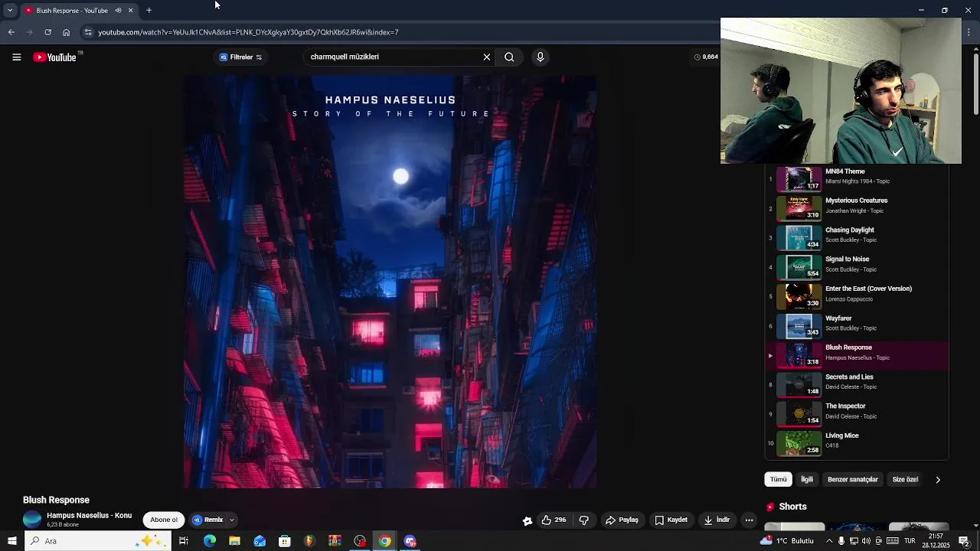Open the notification center icon
Image resolution: width=980 pixels, height=551 pixels.
point(965,541)
